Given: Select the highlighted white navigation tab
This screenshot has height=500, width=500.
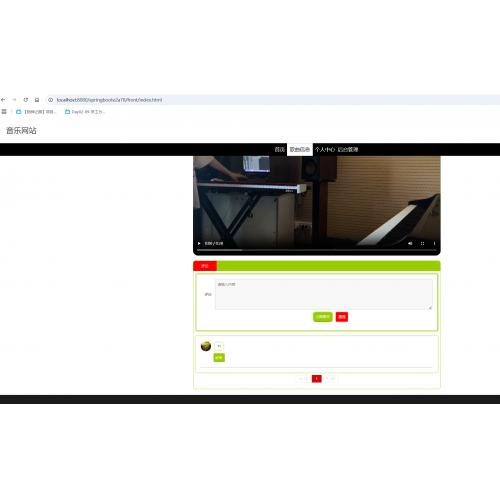Looking at the screenshot, I should click(300, 149).
